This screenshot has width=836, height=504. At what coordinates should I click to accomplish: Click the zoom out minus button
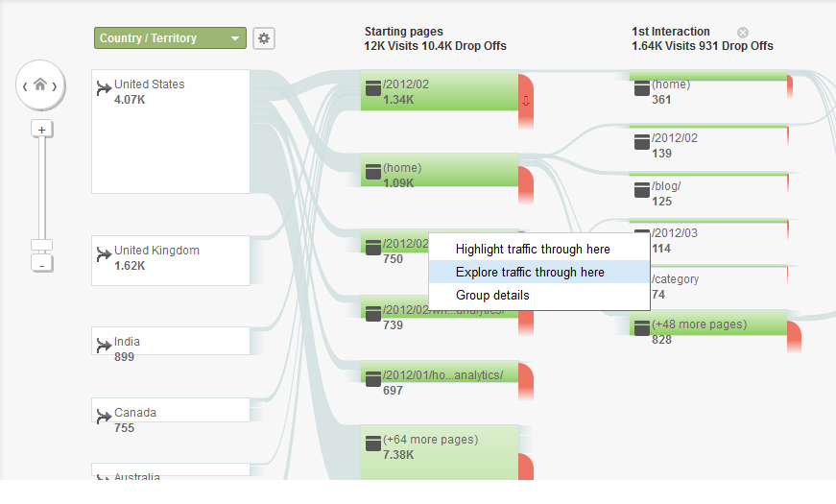(x=41, y=263)
